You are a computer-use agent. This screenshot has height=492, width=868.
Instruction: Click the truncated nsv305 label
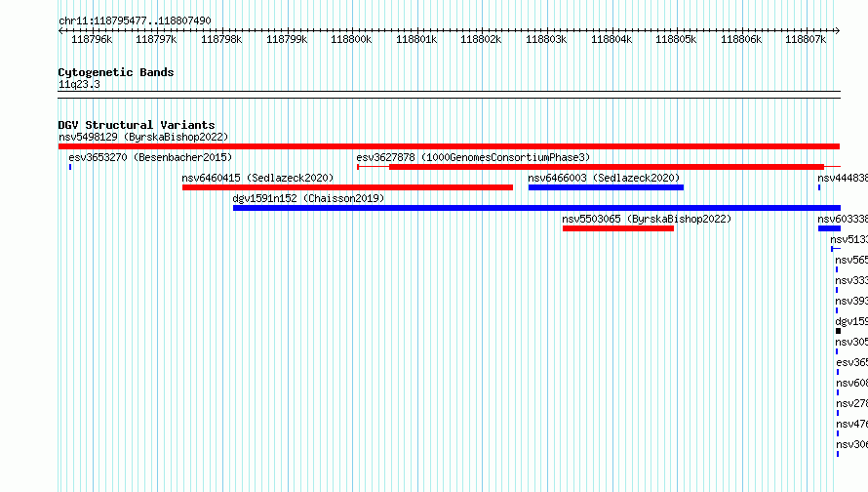851,342
